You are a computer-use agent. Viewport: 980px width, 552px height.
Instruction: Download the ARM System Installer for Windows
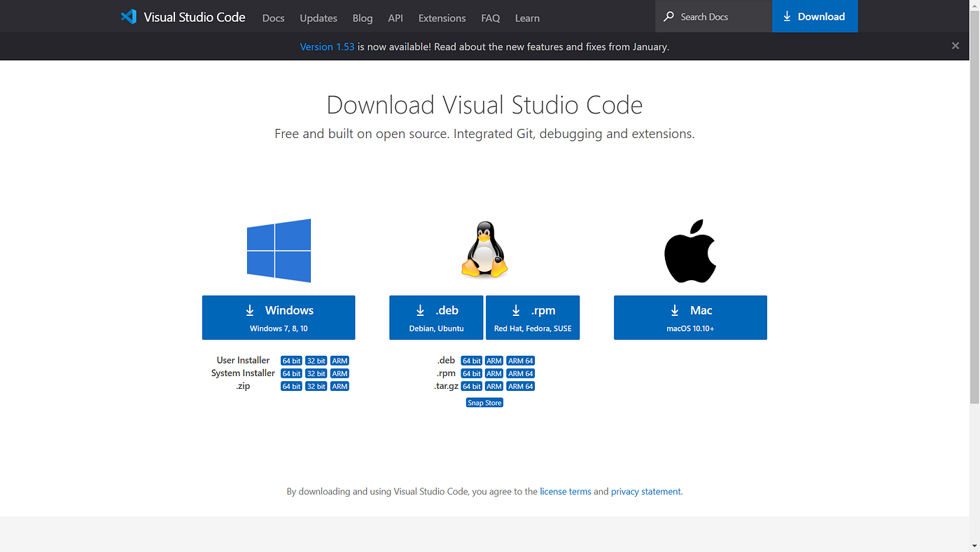[339, 373]
